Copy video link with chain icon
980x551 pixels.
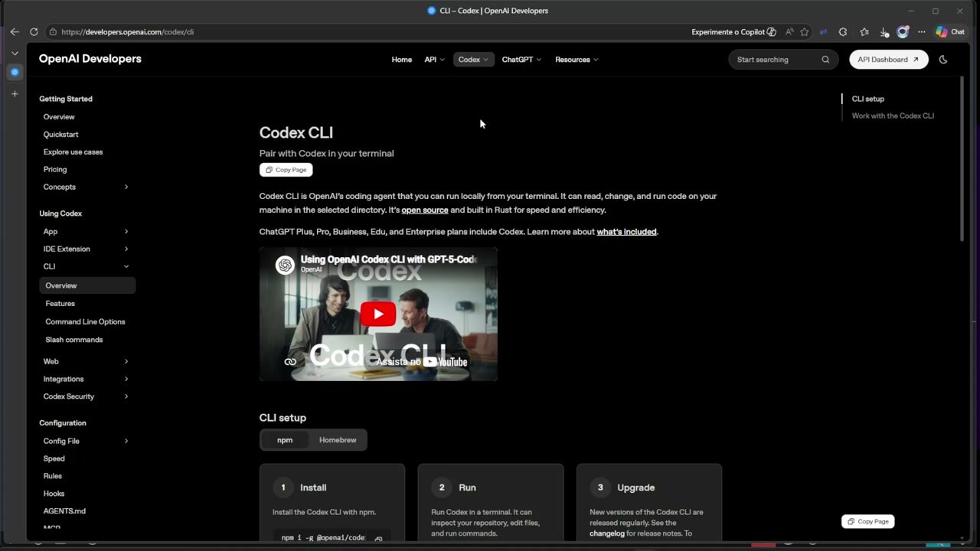click(x=290, y=362)
